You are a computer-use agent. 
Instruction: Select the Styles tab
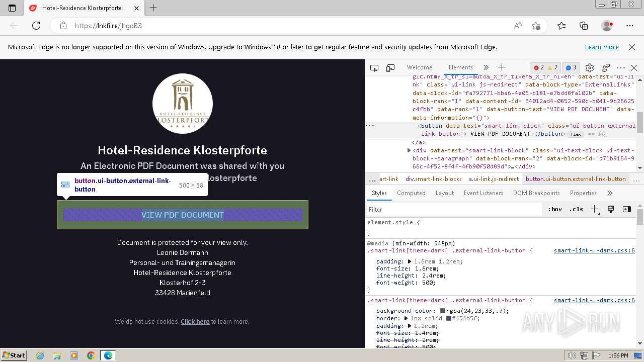point(379,193)
